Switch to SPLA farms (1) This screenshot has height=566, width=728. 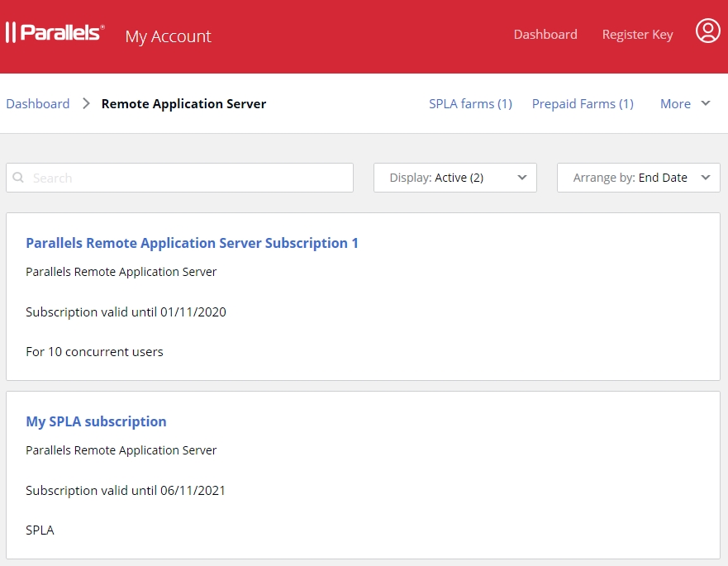pyautogui.click(x=470, y=104)
